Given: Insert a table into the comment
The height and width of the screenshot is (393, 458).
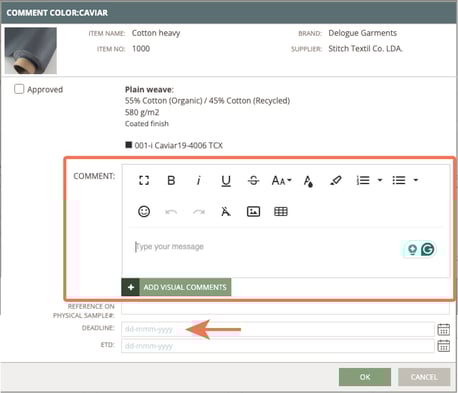Looking at the screenshot, I should click(281, 211).
